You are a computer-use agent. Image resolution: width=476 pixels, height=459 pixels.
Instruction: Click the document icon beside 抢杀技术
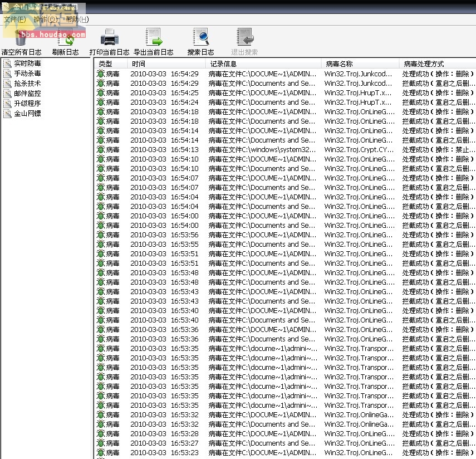coord(7,84)
